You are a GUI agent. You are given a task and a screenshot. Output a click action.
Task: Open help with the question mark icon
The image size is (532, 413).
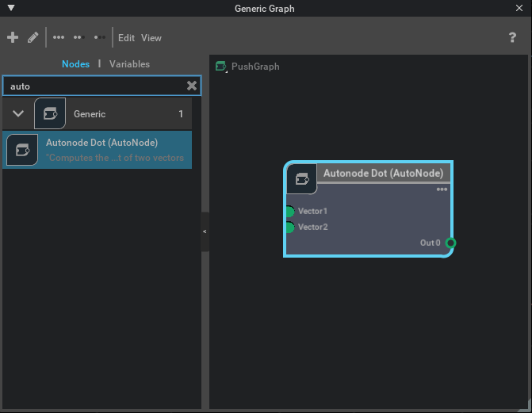pyautogui.click(x=512, y=37)
